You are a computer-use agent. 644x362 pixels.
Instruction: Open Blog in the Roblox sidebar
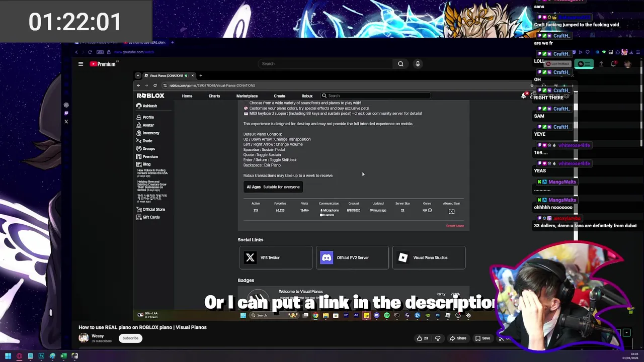pyautogui.click(x=143, y=164)
